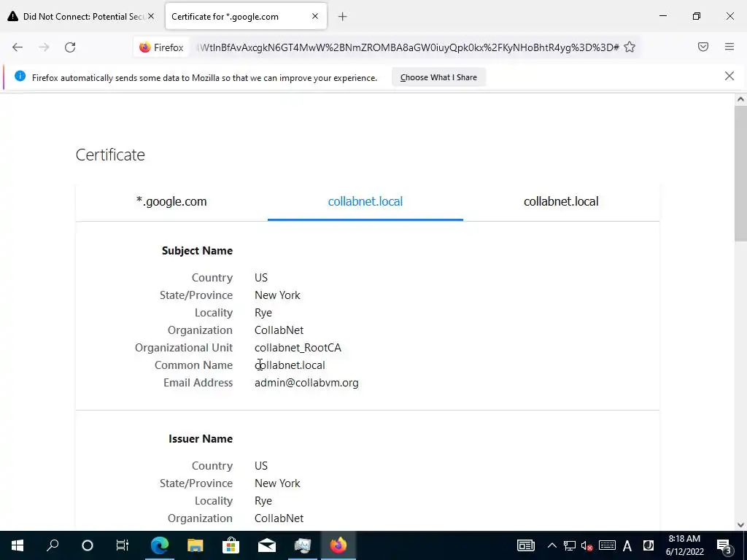Go back to the previous page

pos(18,47)
